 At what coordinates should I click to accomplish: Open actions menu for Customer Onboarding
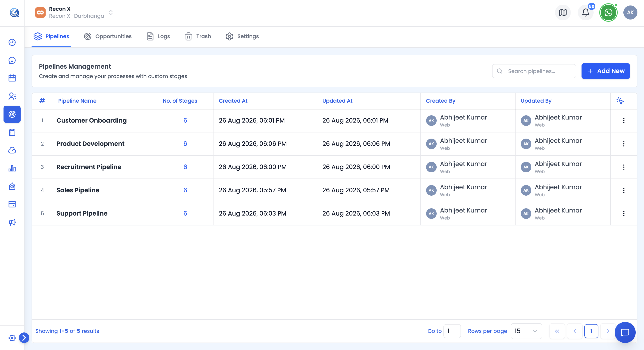pos(623,121)
